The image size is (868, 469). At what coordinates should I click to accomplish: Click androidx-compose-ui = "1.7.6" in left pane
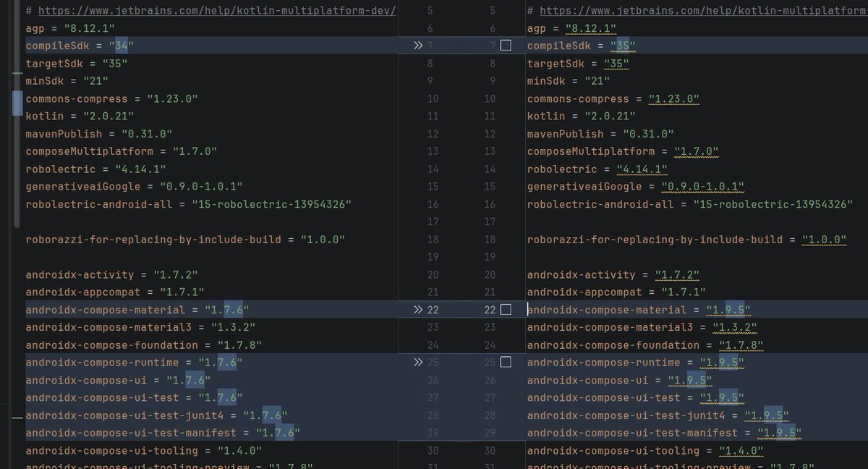pos(118,380)
